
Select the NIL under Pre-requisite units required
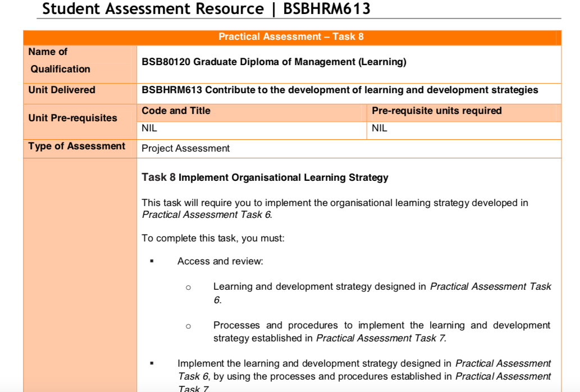point(377,128)
